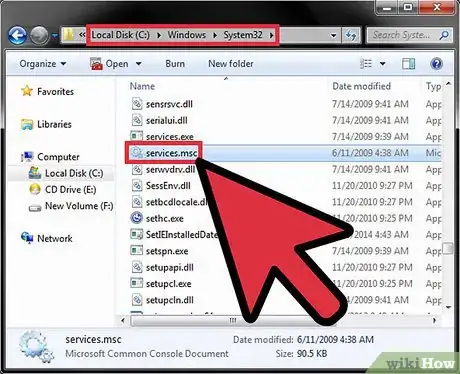Click the SetIEInstalledDate file icon
Image resolution: width=460 pixels, height=374 pixels.
(x=136, y=234)
